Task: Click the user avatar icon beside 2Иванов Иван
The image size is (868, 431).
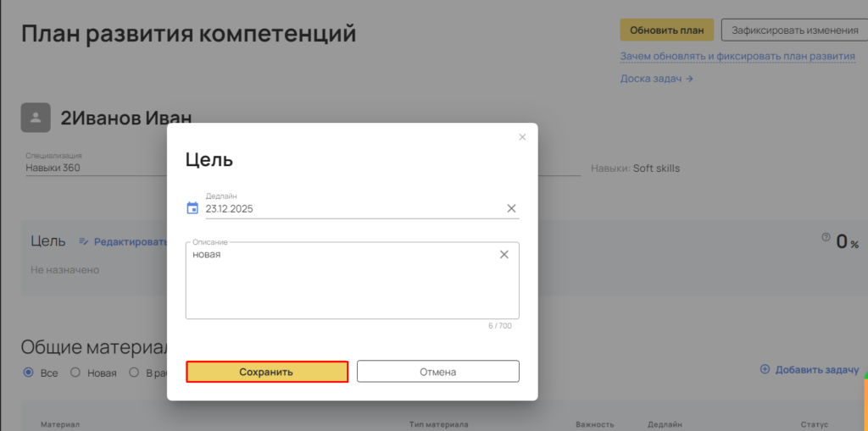Action: pos(36,118)
